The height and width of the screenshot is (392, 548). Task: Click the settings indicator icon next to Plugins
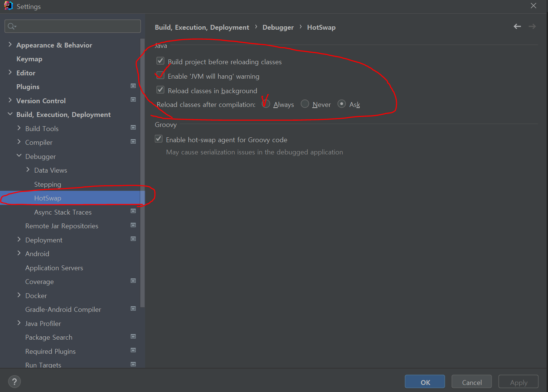tap(133, 86)
